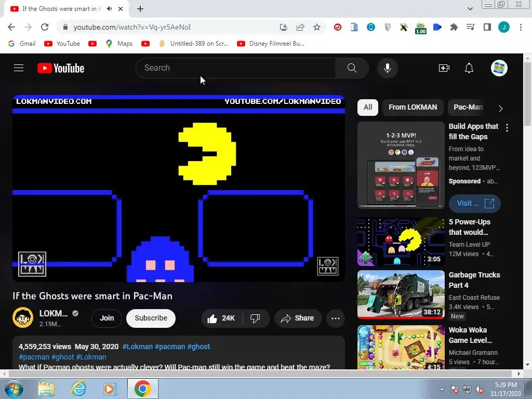Bookmark this page with the star icon
The height and width of the screenshot is (399, 532).
(x=316, y=27)
